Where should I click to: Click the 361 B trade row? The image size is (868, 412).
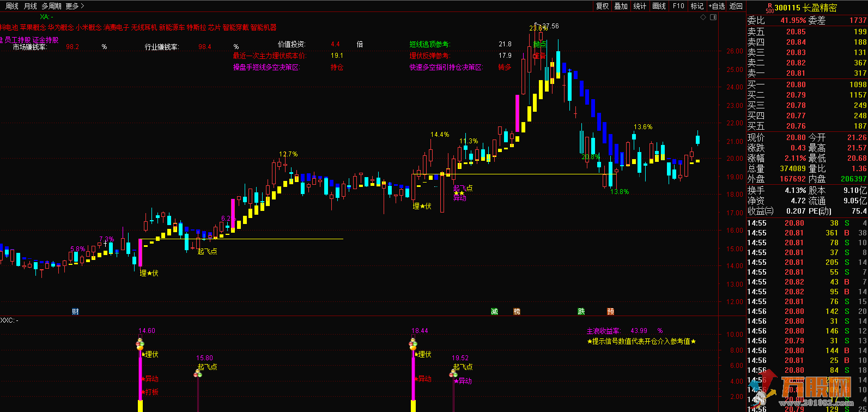(x=807, y=233)
